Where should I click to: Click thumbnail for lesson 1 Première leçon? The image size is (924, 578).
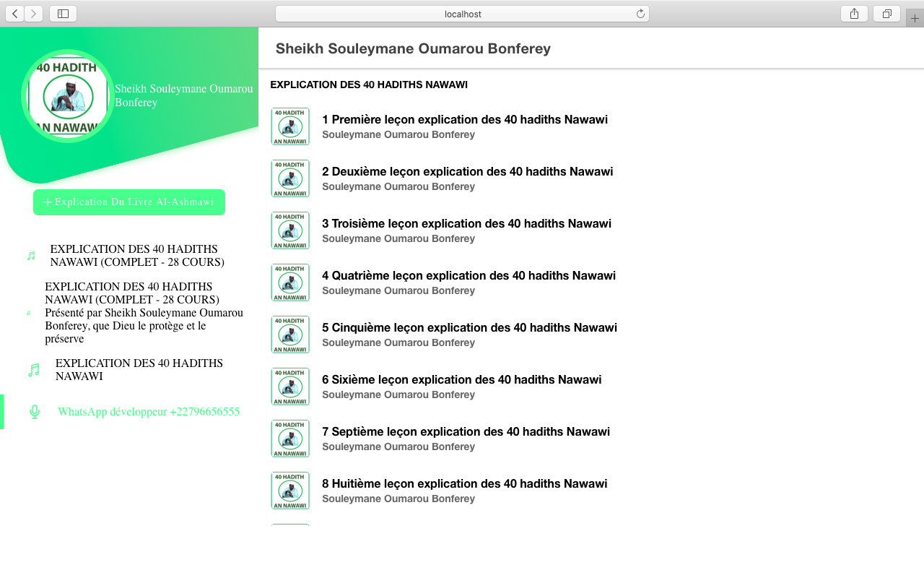(x=290, y=126)
